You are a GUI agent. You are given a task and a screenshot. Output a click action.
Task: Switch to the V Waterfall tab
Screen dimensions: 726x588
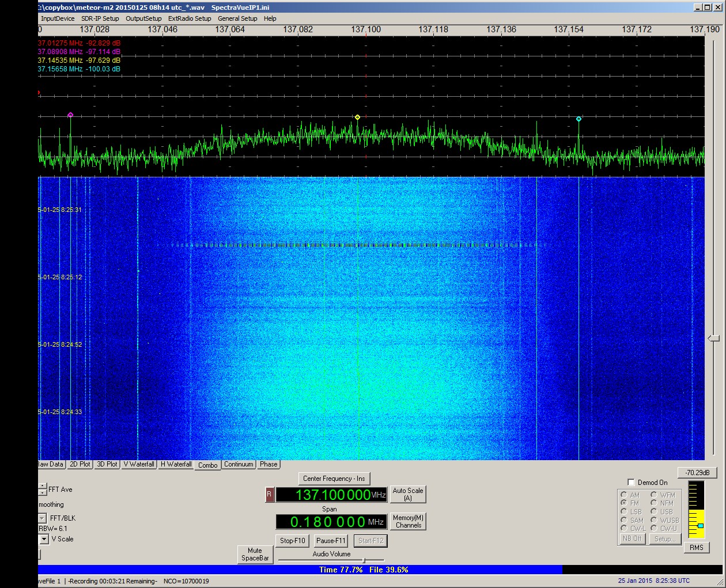139,464
